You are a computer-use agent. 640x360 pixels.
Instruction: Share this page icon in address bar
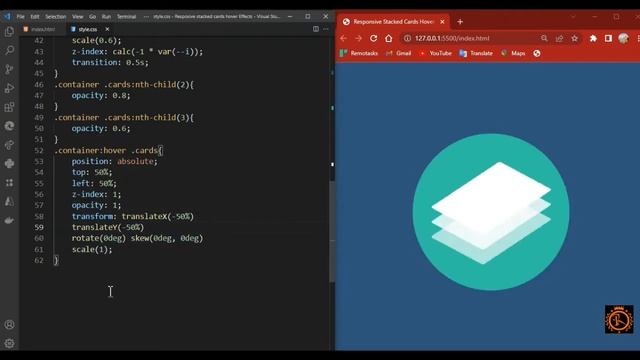(x=559, y=38)
